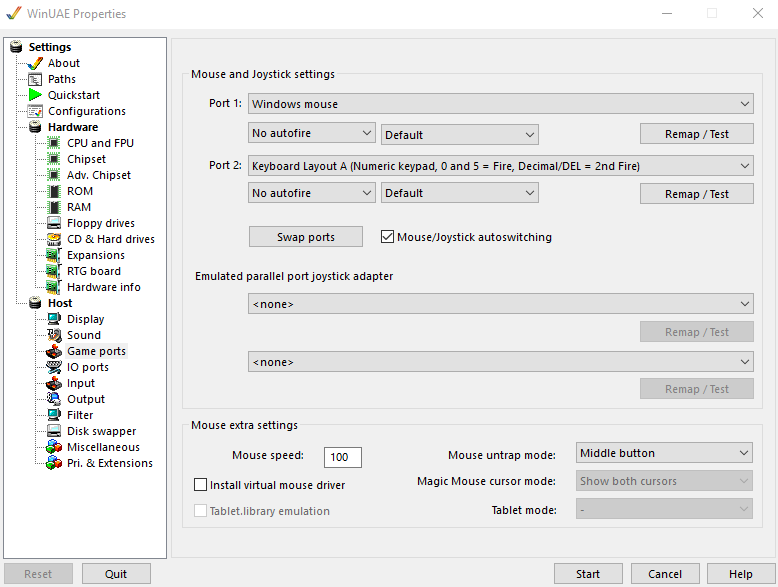
Task: Click the Game ports joystick icon
Action: pyautogui.click(x=54, y=351)
